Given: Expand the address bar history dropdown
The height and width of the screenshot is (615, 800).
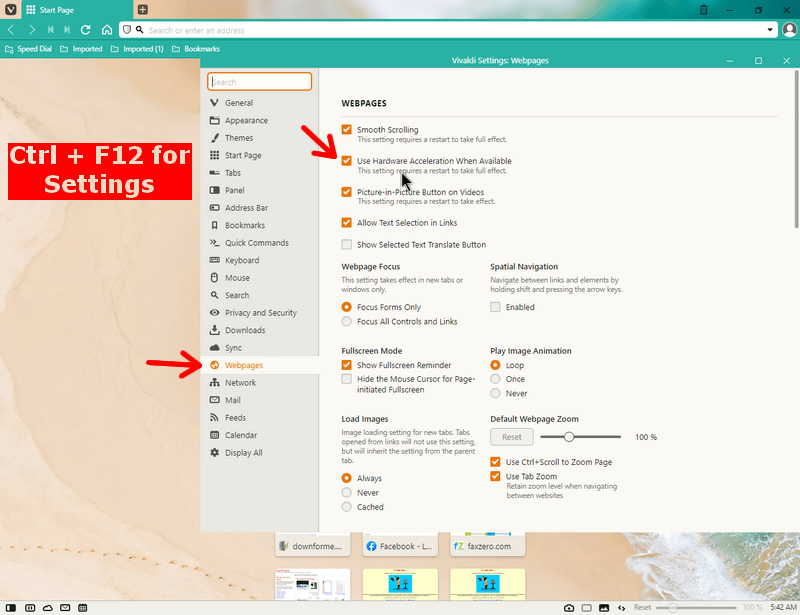Looking at the screenshot, I should 770,30.
